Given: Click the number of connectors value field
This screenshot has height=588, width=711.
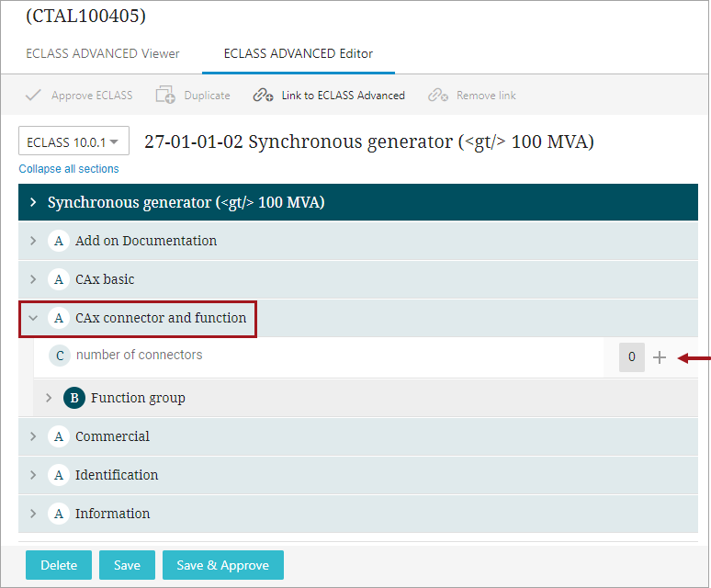Looking at the screenshot, I should [632, 357].
